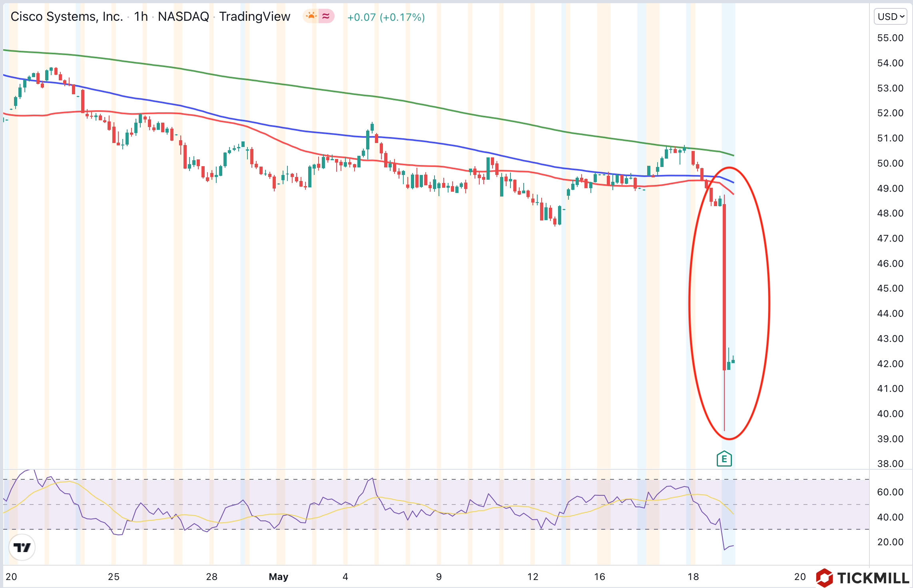Select the blue moving average line

point(400,138)
